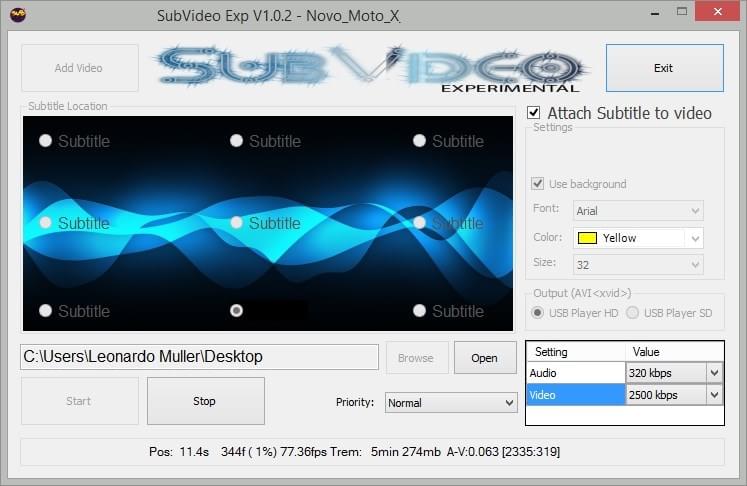The image size is (747, 486).
Task: Click the Stop button
Action: (206, 401)
